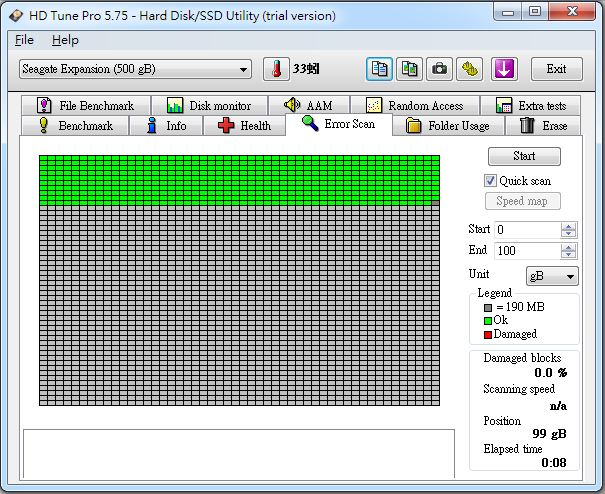Toggle the Quick scan checkbox
The image size is (605, 494).
pyautogui.click(x=490, y=181)
